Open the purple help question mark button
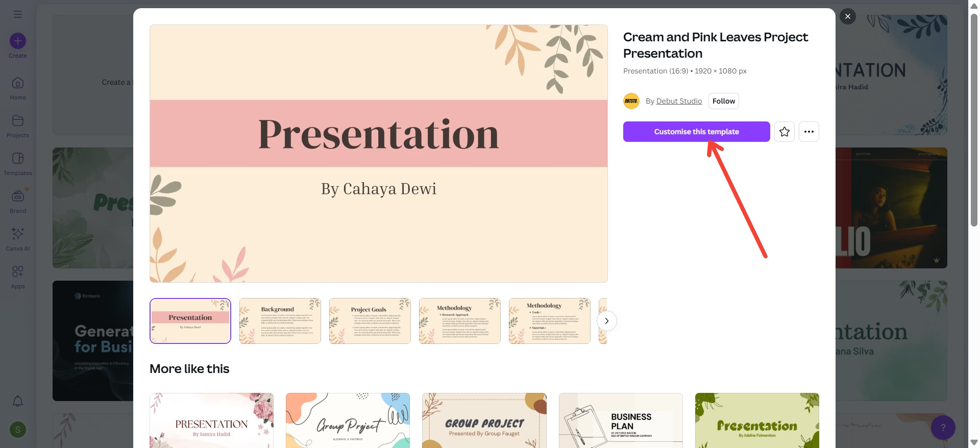Screen dimensions: 980x448 click(943, 428)
